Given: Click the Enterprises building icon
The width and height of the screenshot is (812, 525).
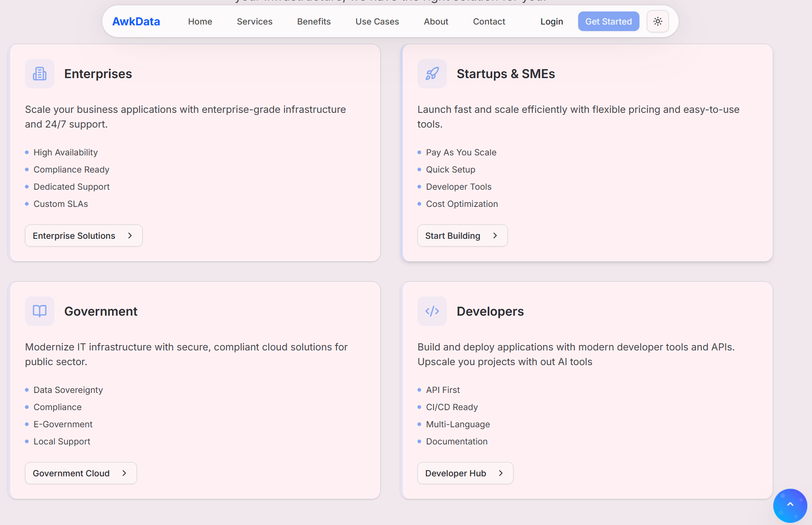Looking at the screenshot, I should (40, 74).
